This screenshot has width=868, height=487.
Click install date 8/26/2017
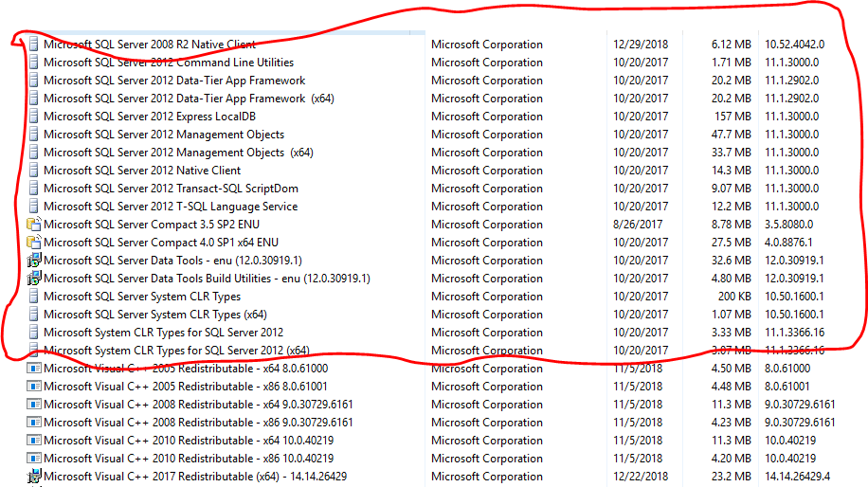point(638,225)
